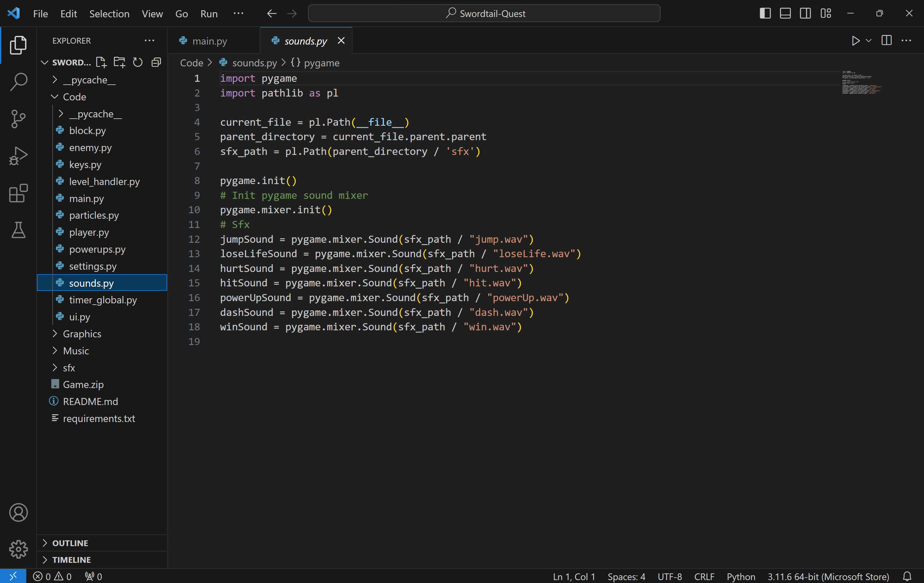Screen dimensions: 924x583
Task: Switch to the main.py tab
Action: 210,41
